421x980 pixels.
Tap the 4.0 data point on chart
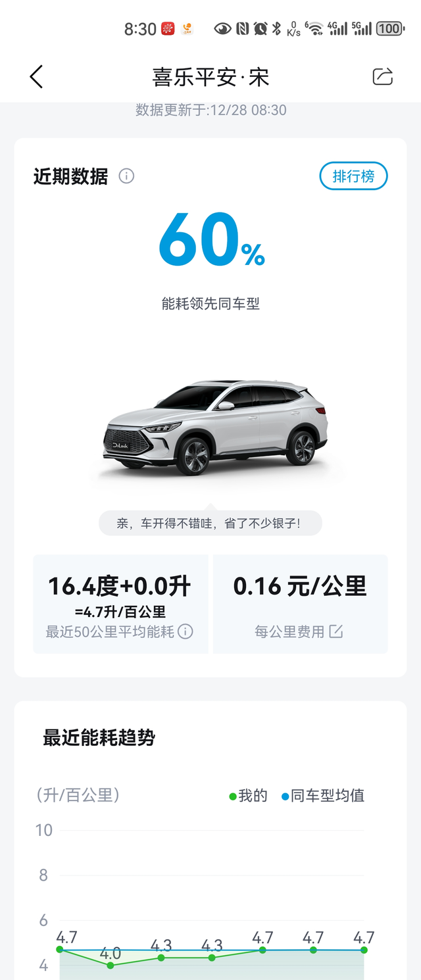tap(111, 965)
